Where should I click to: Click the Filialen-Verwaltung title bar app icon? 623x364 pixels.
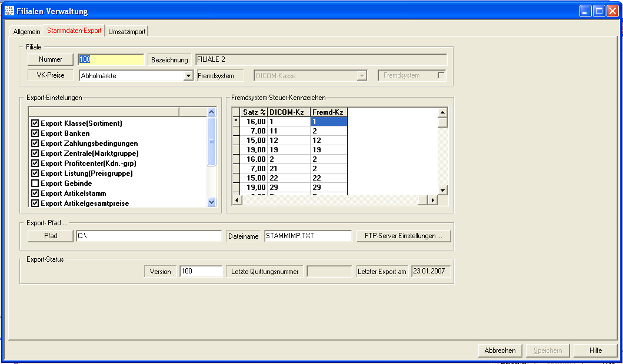click(x=8, y=11)
